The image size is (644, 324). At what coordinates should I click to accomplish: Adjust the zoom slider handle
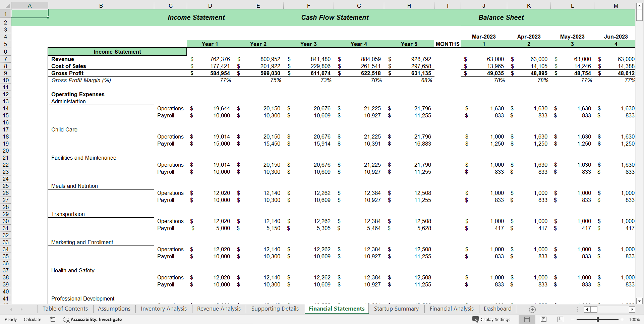pos(597,319)
